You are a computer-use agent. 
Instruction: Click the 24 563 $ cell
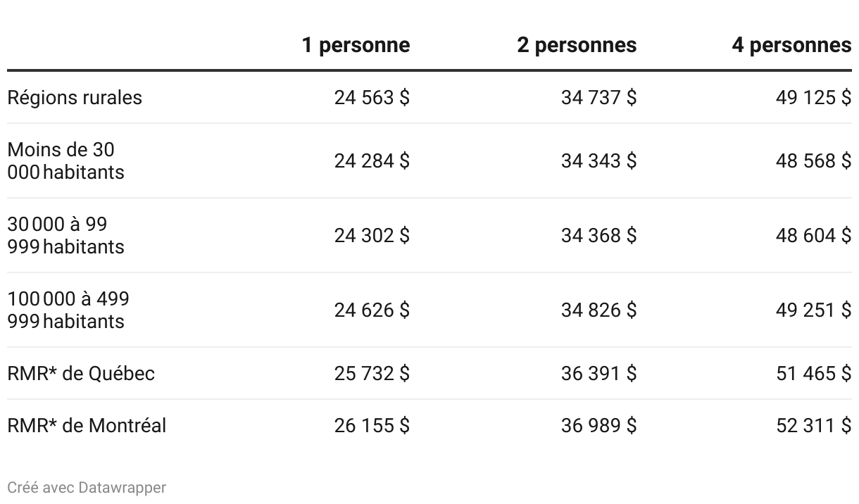(372, 98)
